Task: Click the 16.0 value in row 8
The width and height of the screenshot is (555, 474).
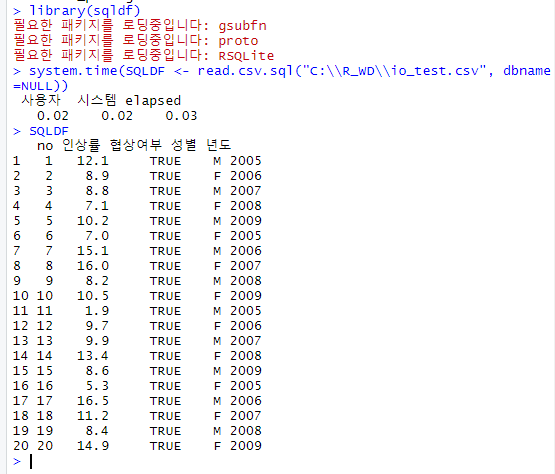Action: [93, 265]
